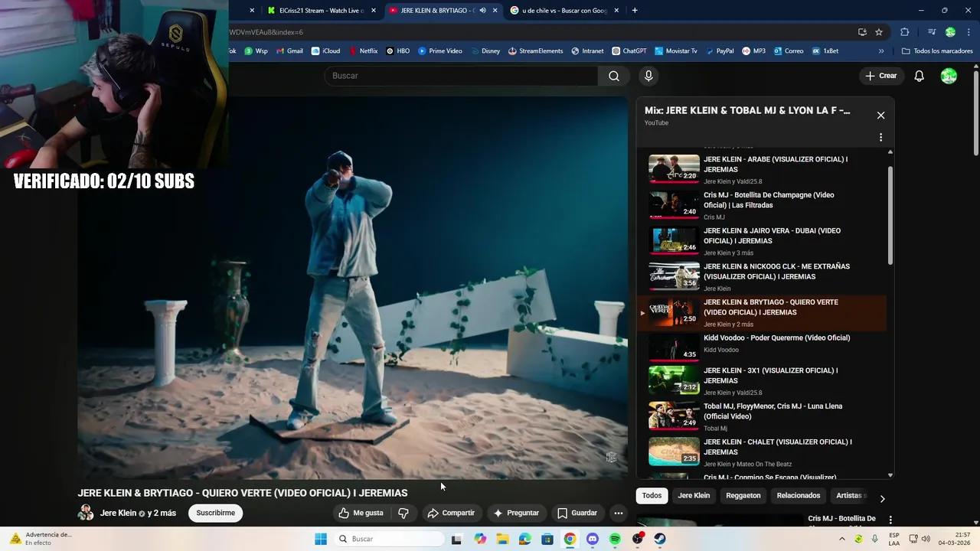Click the Windows Start button
This screenshot has width=980, height=551.
pos(321,539)
